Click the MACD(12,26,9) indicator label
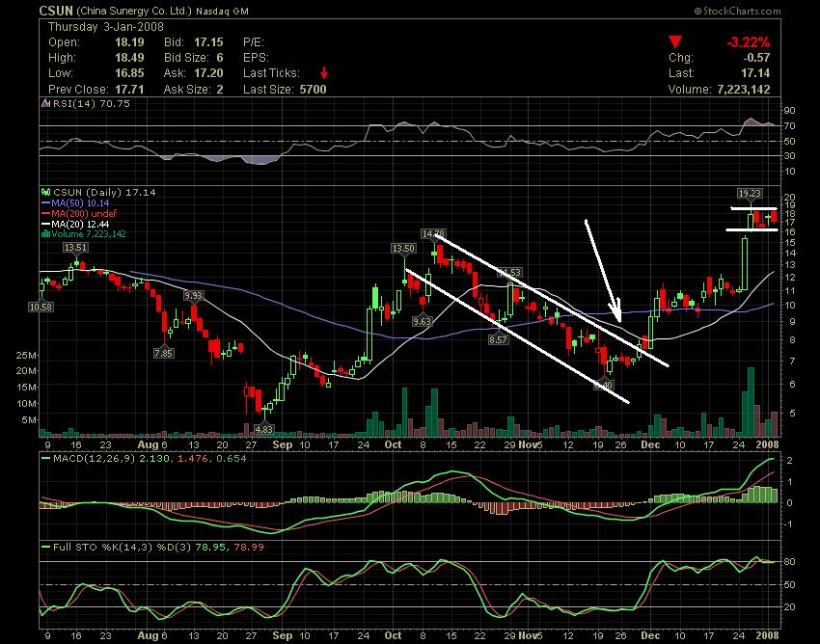 95,459
